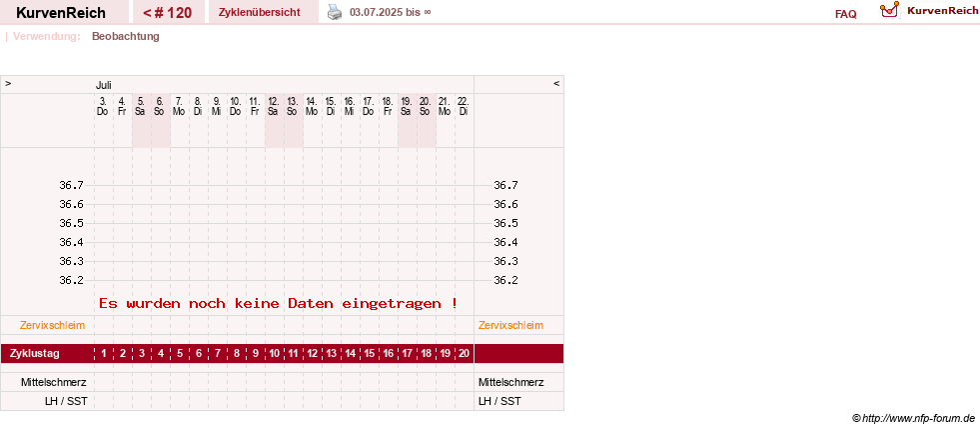This screenshot has width=980, height=430.
Task: Click the left LH / SST row label
Action: pos(66,401)
